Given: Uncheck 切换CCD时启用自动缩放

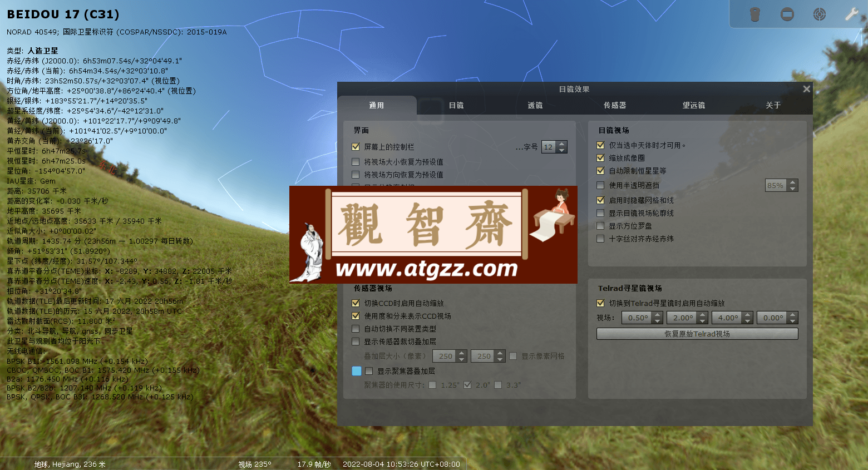Looking at the screenshot, I should 356,303.
